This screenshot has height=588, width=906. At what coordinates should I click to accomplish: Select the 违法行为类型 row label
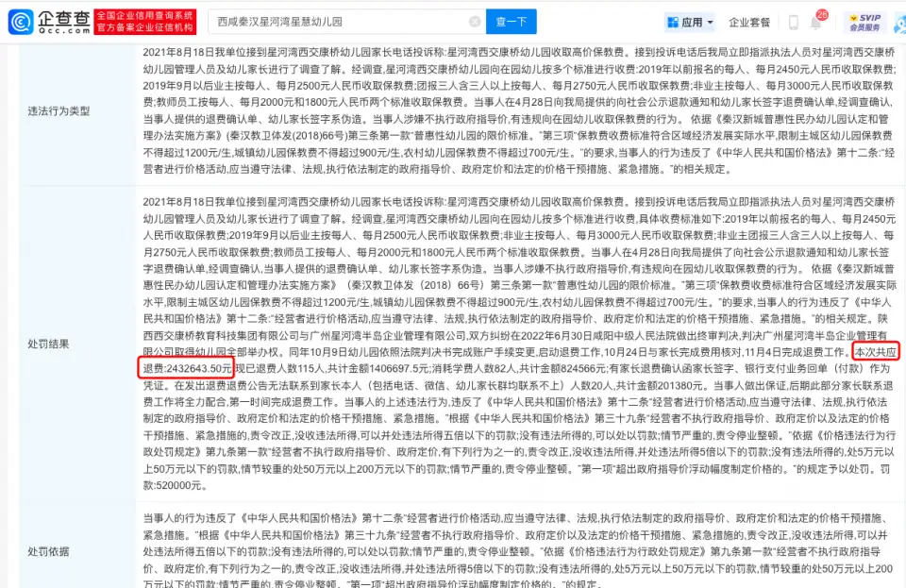59,111
